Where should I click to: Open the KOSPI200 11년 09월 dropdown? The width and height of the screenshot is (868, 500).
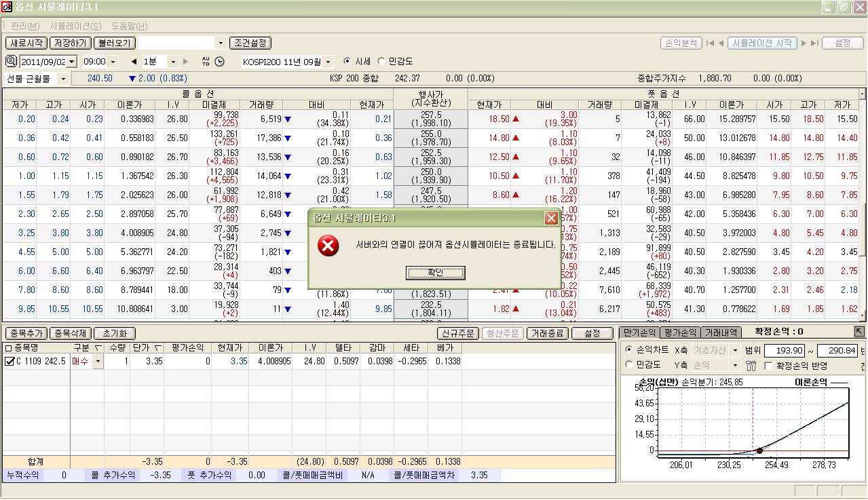coord(329,62)
